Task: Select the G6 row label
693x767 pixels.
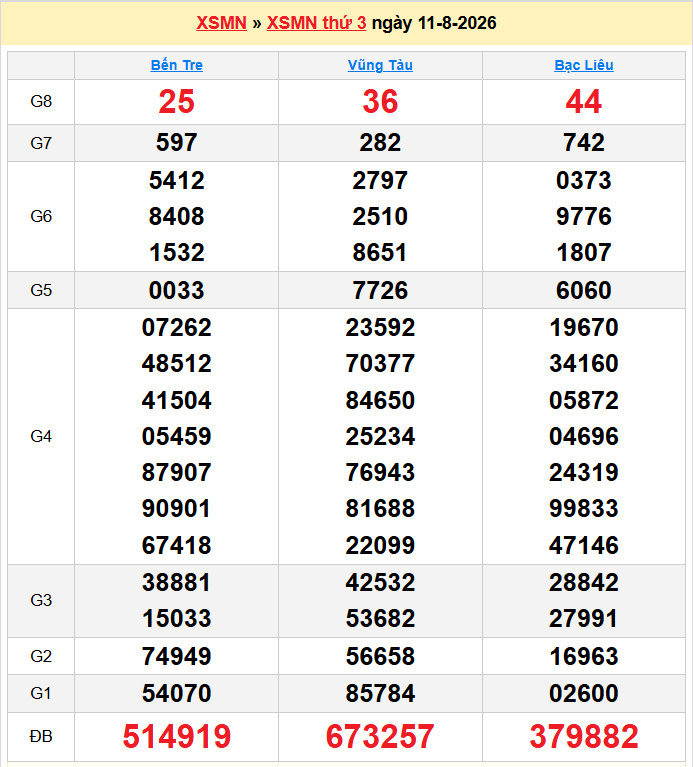Action: point(41,216)
